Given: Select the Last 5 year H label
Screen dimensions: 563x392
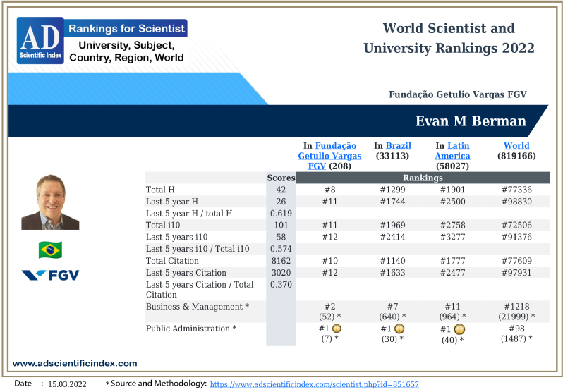Looking at the screenshot, I should (x=172, y=202).
